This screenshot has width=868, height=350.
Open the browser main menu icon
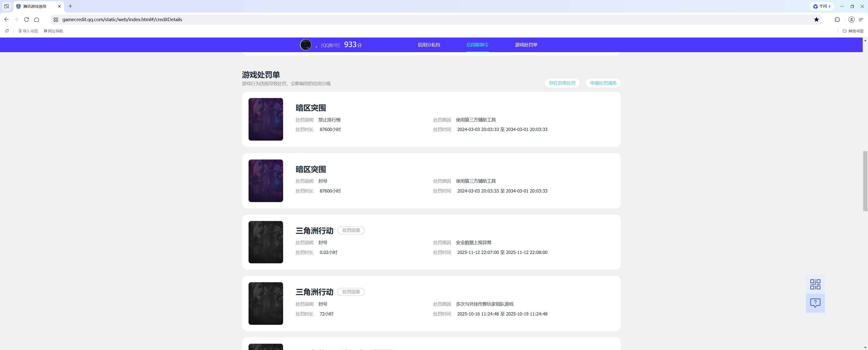(x=861, y=19)
